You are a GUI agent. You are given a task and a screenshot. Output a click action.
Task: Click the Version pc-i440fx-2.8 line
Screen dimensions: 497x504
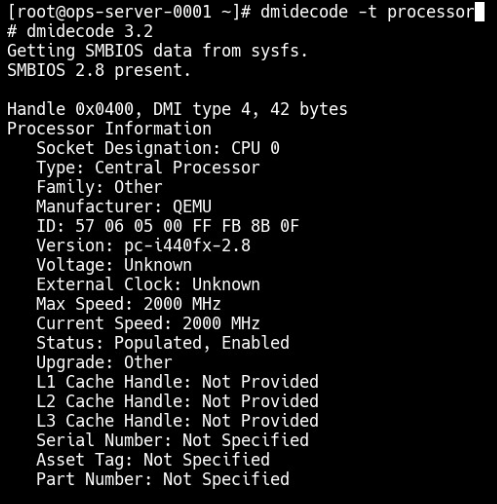pos(143,246)
